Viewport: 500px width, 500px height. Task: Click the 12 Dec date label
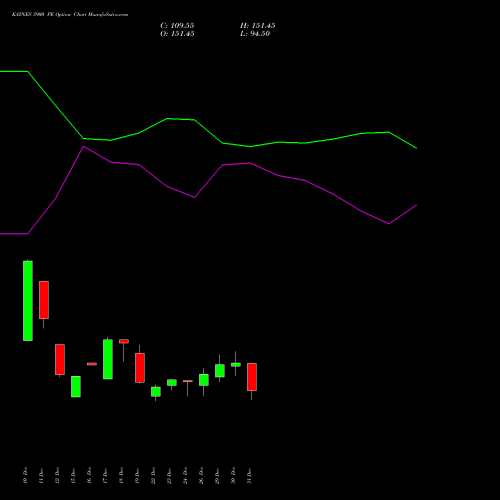point(58,475)
